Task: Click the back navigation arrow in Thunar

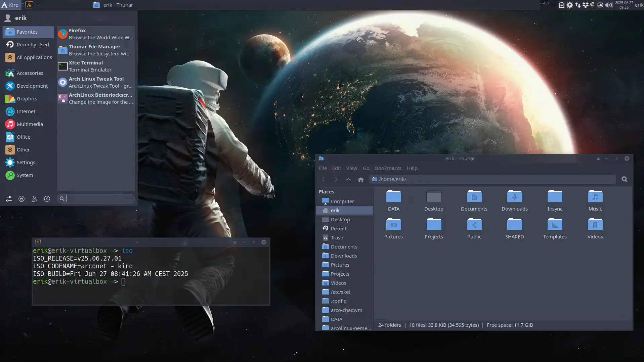Action: (x=323, y=179)
